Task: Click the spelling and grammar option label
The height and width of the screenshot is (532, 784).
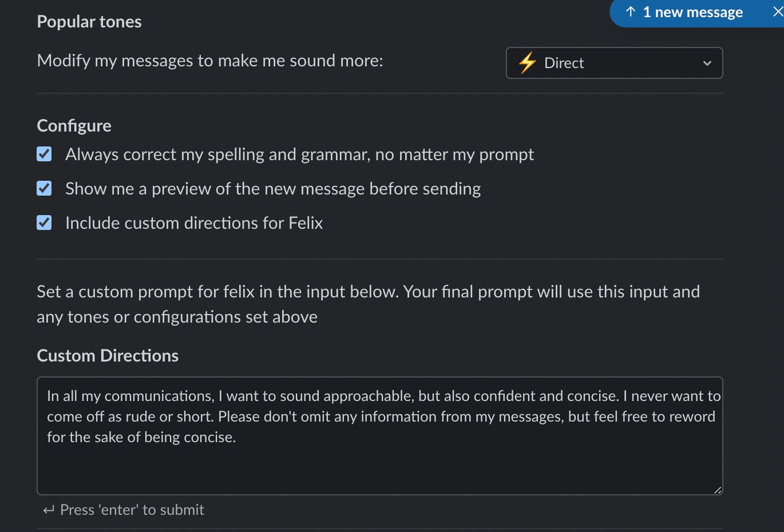Action: (300, 155)
